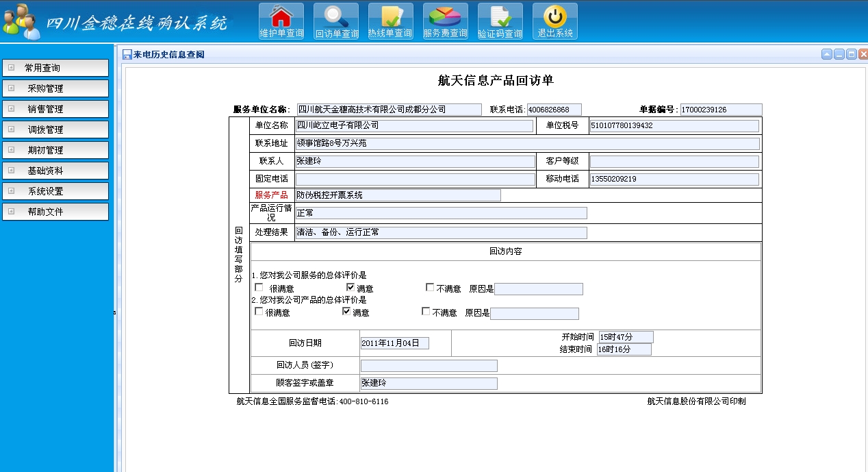
Task: Click the save disk icon beside 来电历史信息查阅
Action: click(x=127, y=55)
